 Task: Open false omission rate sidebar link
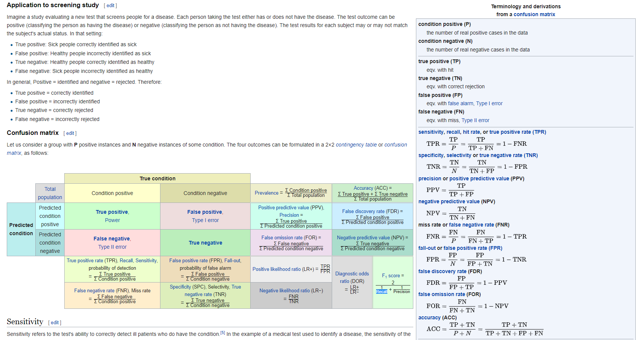tap(442, 294)
